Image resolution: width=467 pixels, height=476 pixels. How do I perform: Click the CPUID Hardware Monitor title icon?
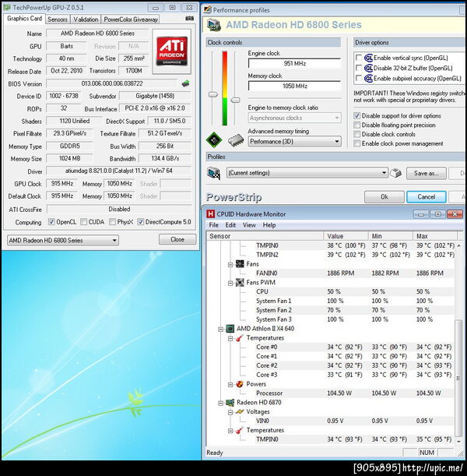(210, 214)
